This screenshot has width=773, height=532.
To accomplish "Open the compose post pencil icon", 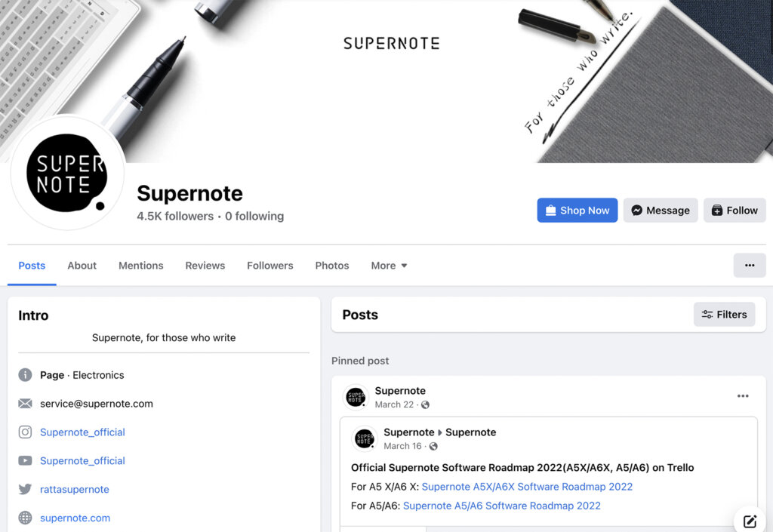I will pyautogui.click(x=749, y=521).
